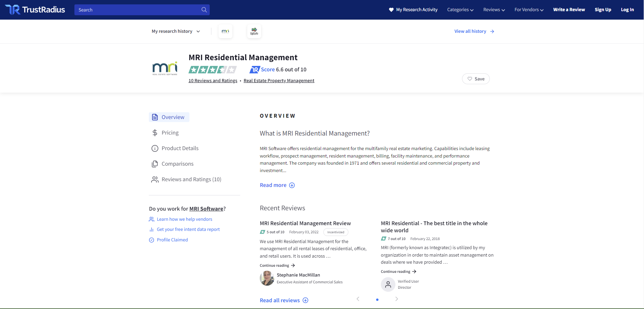Open the MRI history thumbnail icon

coord(225,31)
